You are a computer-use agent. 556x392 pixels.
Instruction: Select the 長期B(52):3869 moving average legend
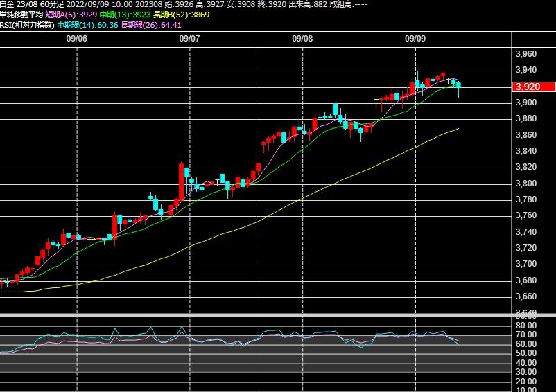(181, 15)
